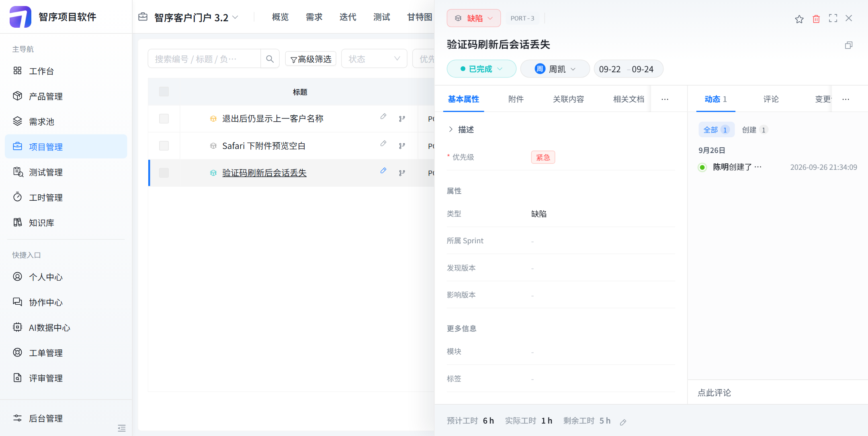
Task: Check row 退出后仍显示上一客户名称
Action: (x=164, y=118)
